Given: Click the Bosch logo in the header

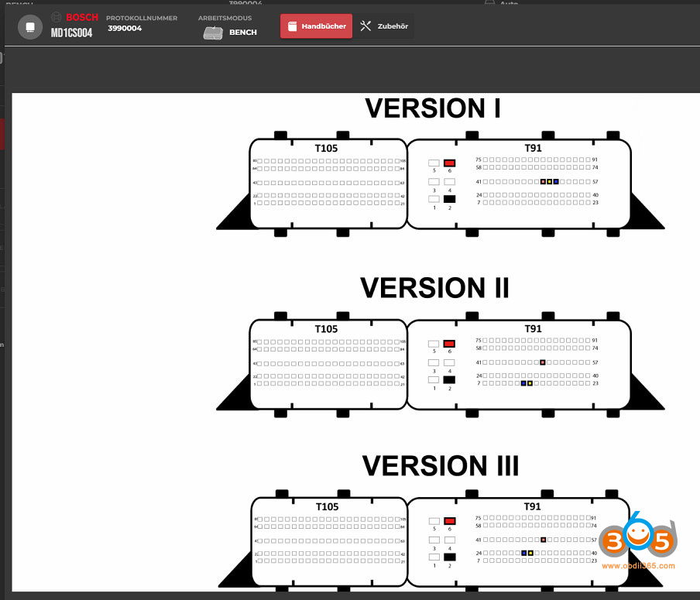Looking at the screenshot, I should pos(75,17).
